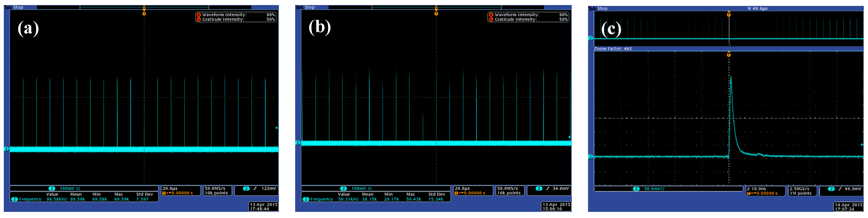Click the 20.0µs timebase readout in panel (b)

coord(462,188)
